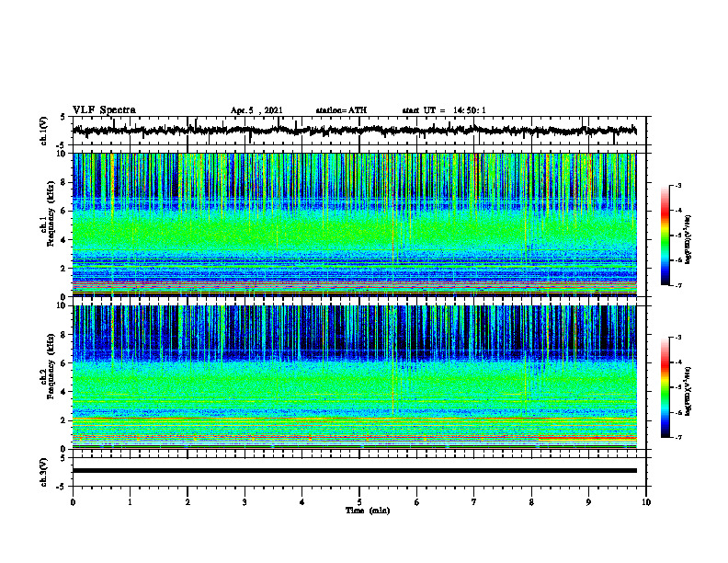728x563 pixels.
Task: Click the "5" tick on ch.1(V) axis
Action: pos(63,117)
